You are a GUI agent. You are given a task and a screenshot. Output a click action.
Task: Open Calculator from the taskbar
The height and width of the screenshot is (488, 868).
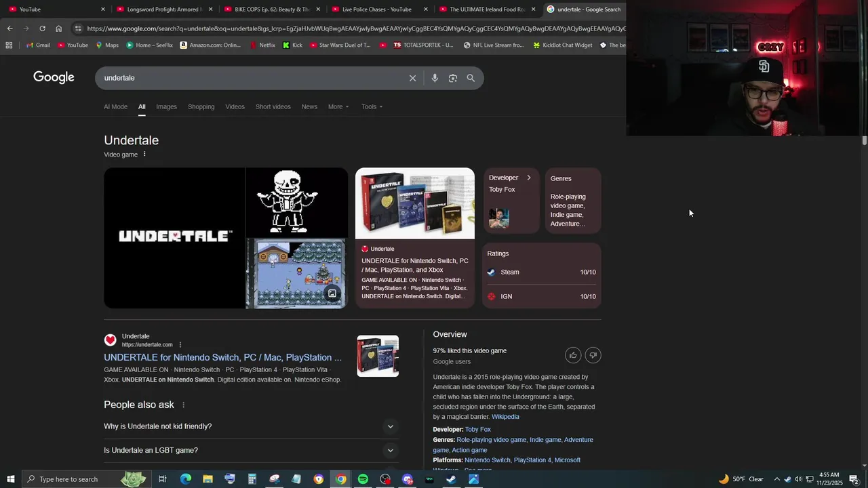(252, 479)
